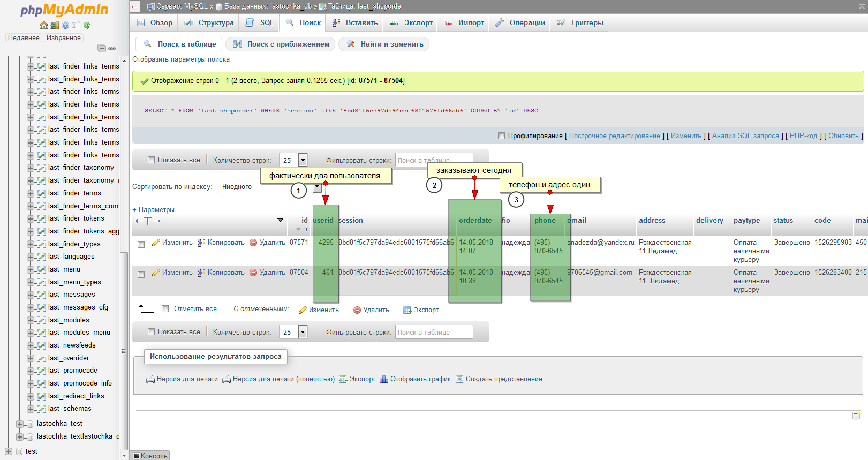This screenshot has height=460, width=868.
Task: Click the Найти и заменить button
Action: [x=384, y=44]
